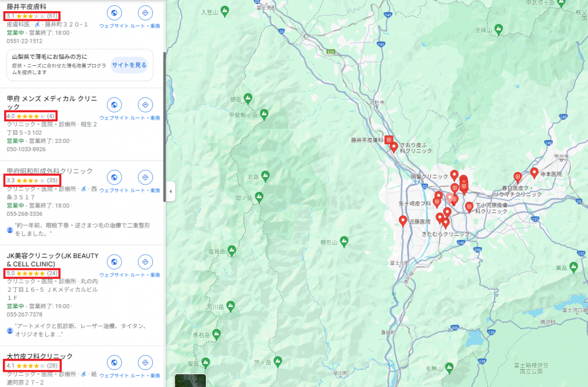Viewport: 588px width, 387px height.
Task: Select the 寺本医院 map pin
Action: pos(534,173)
